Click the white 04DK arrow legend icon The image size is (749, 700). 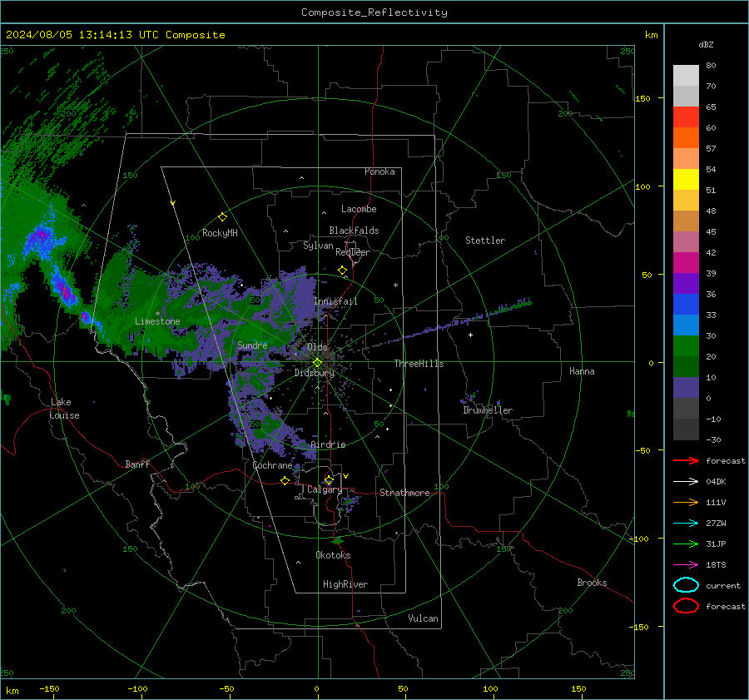(x=686, y=481)
